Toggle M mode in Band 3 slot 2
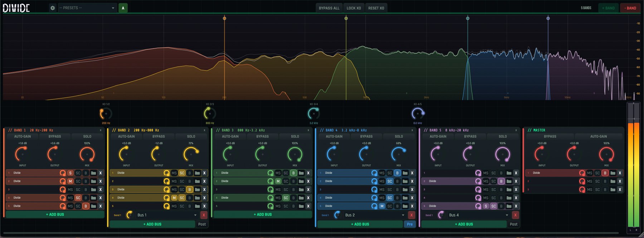The height and width of the screenshot is (238, 644). [278, 181]
